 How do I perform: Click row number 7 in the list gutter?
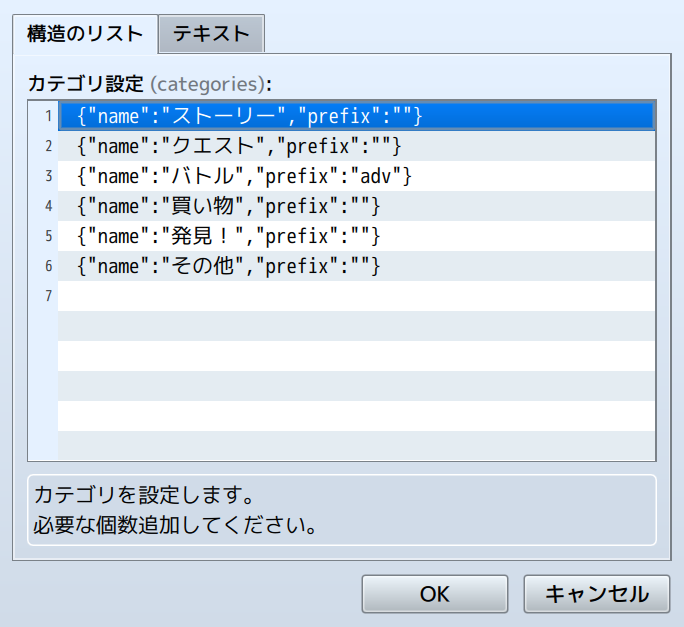(x=46, y=297)
